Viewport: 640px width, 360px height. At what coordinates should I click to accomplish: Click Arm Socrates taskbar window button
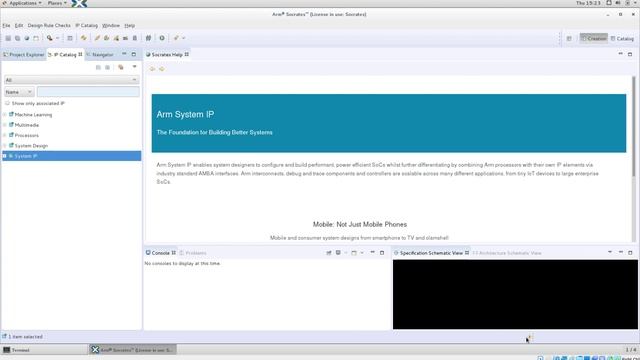click(x=133, y=350)
